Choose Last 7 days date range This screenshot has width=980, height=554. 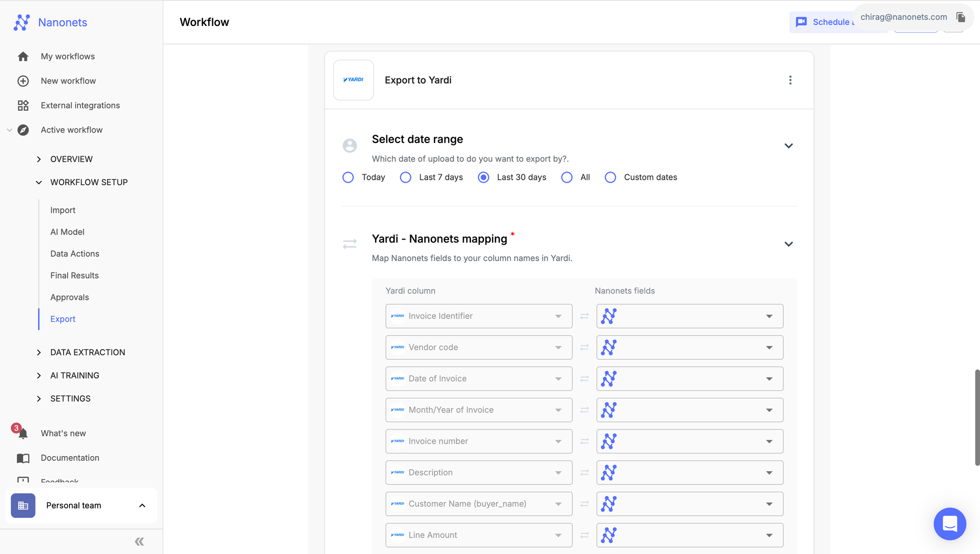(405, 177)
